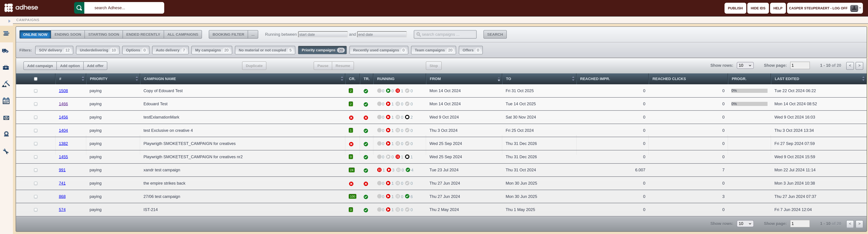Image resolution: width=868 pixels, height=234 pixels.
Task: Click progress bar of Edouard Test campaign
Action: pos(749,104)
